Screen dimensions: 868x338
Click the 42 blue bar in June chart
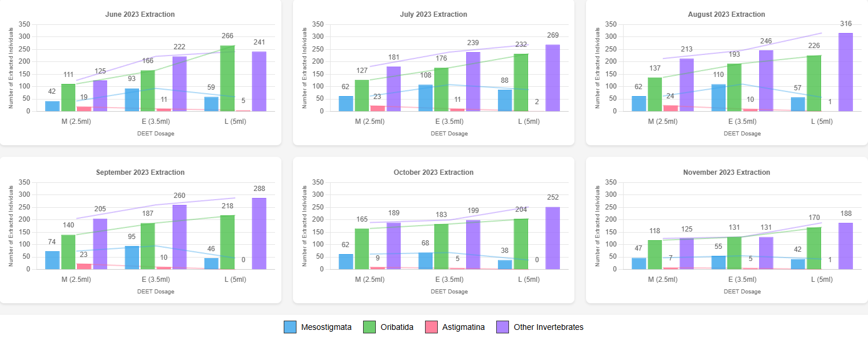[53, 106]
